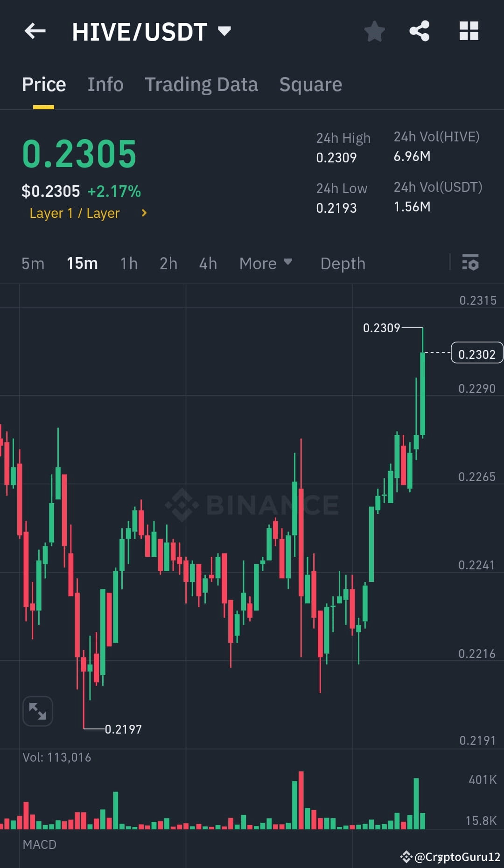Screen dimensions: 504x868
Task: Select the Square tab
Action: (x=310, y=84)
